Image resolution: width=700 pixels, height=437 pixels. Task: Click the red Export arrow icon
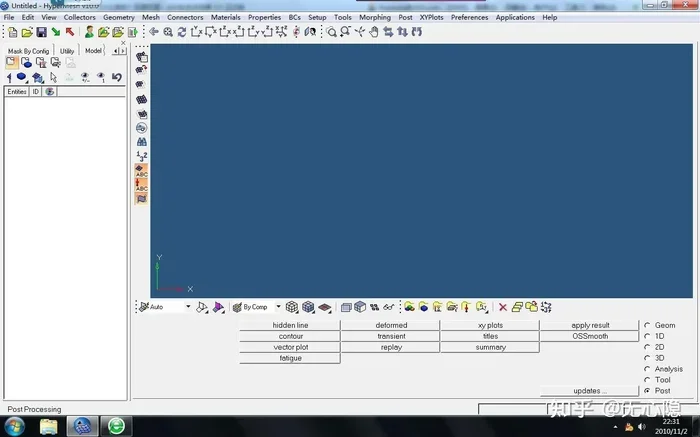click(70, 32)
